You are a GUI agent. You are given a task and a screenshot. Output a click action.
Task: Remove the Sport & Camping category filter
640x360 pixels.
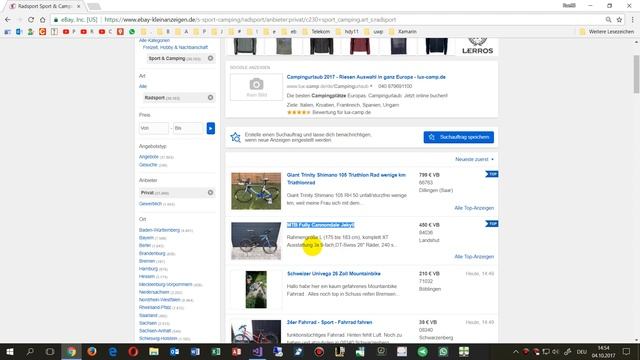[211, 58]
